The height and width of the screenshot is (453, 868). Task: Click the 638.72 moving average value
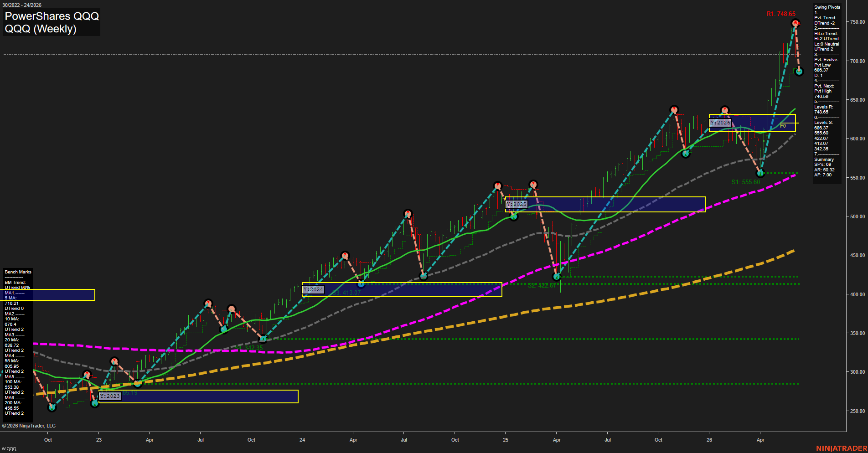(x=12, y=345)
